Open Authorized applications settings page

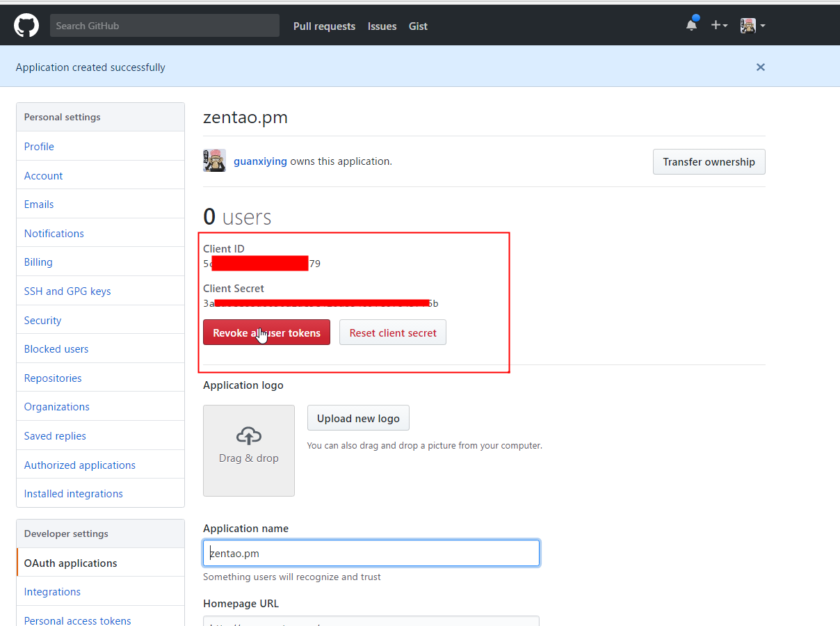coord(80,465)
